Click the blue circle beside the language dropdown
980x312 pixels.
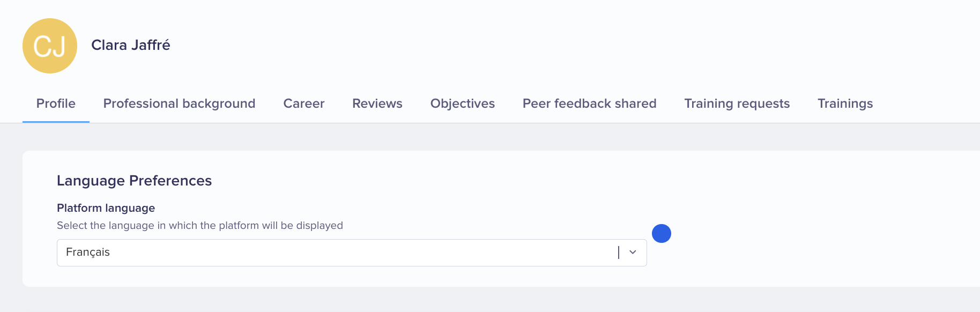[662, 233]
